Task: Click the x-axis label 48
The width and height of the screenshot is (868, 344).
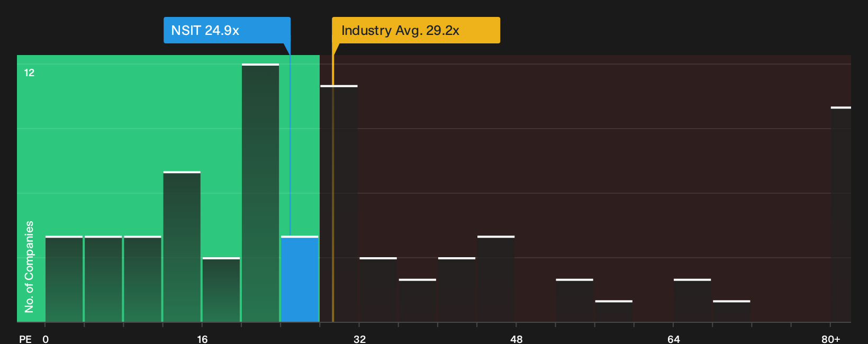Action: [517, 339]
